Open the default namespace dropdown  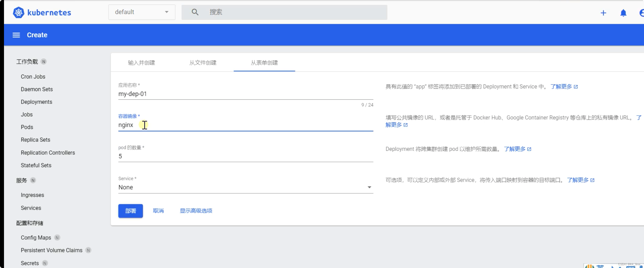click(142, 12)
